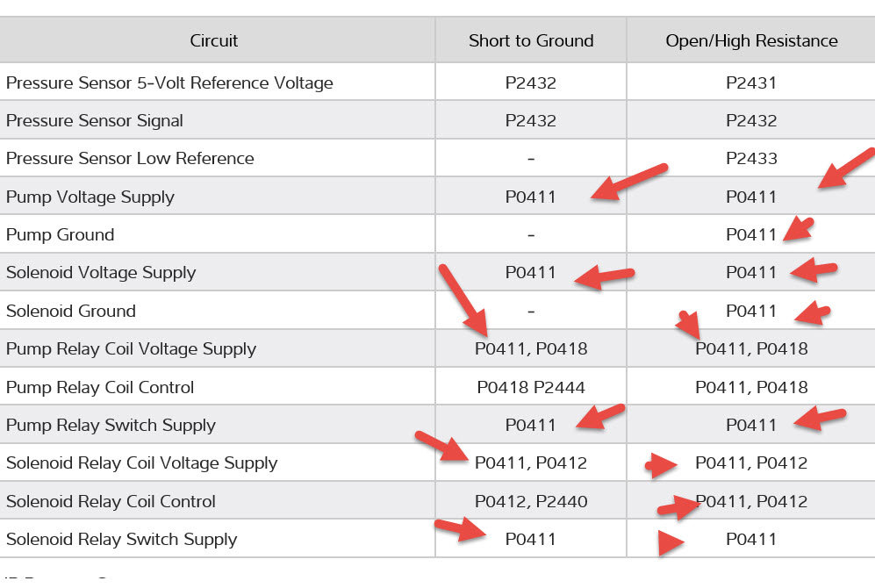Click the Circuit column header
Viewport: 875px width, 588px height.
[x=214, y=40]
